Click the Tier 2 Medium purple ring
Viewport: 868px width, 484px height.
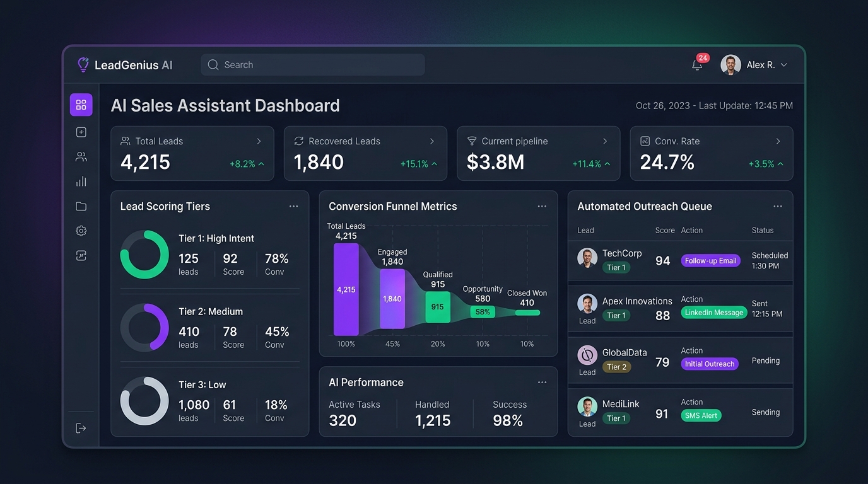pos(144,328)
